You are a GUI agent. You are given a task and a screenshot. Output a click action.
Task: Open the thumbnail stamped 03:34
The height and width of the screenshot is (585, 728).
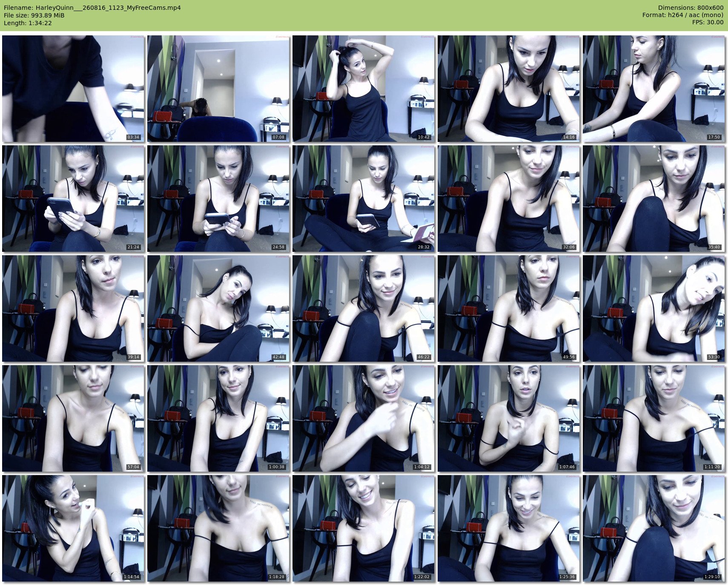point(73,89)
